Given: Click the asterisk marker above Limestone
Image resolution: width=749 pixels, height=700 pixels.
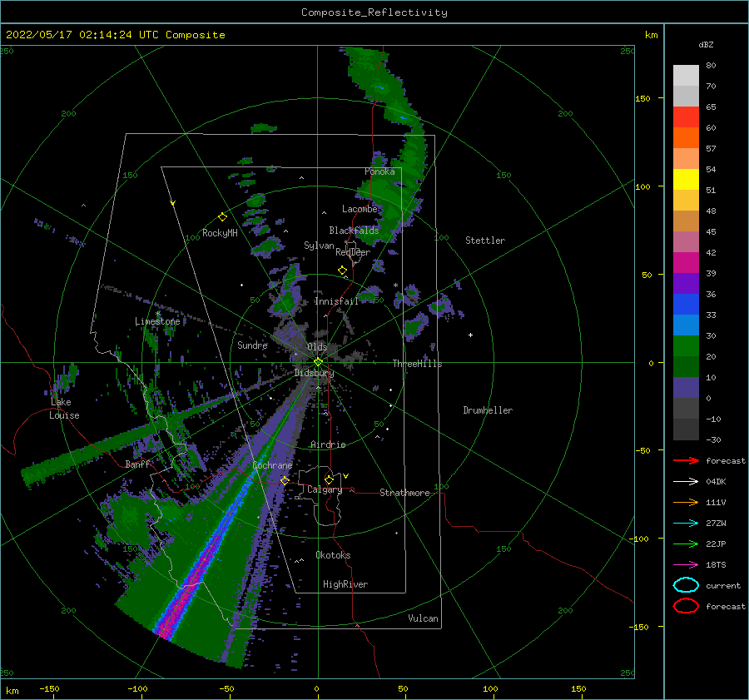Looking at the screenshot, I should tap(157, 314).
